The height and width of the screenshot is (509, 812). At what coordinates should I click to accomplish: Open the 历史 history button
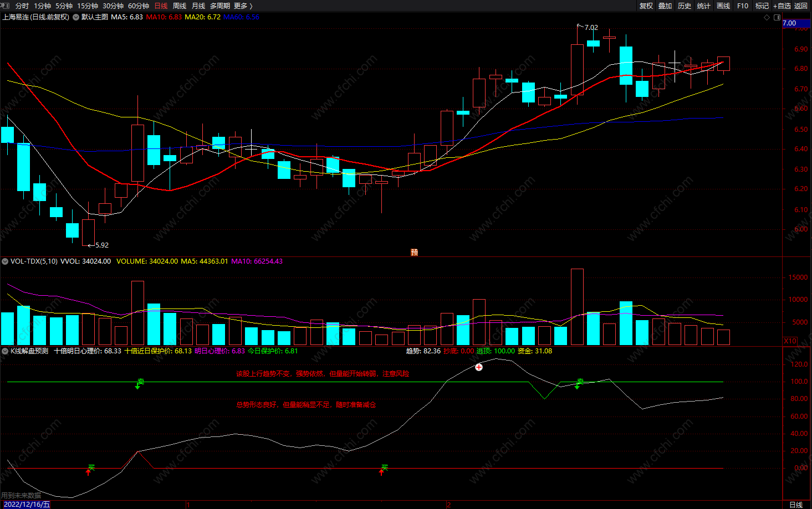pyautogui.click(x=685, y=6)
